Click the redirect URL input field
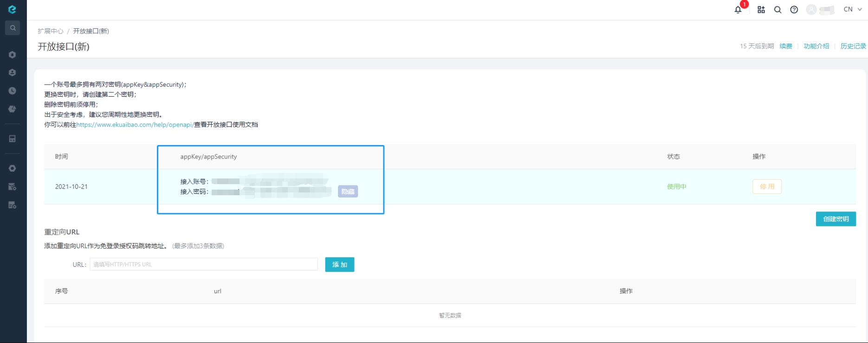This screenshot has width=868, height=343. (x=203, y=264)
